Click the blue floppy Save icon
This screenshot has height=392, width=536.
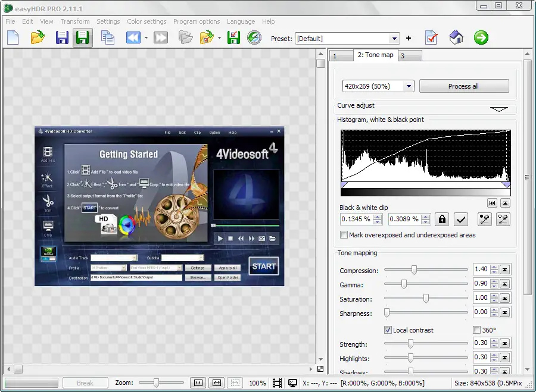tap(62, 37)
